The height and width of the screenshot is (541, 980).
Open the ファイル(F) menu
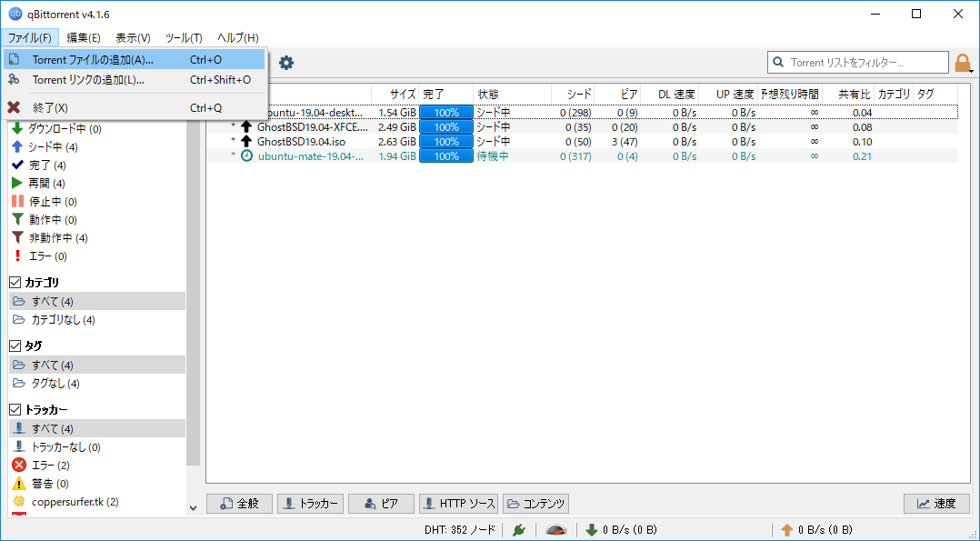[x=30, y=37]
